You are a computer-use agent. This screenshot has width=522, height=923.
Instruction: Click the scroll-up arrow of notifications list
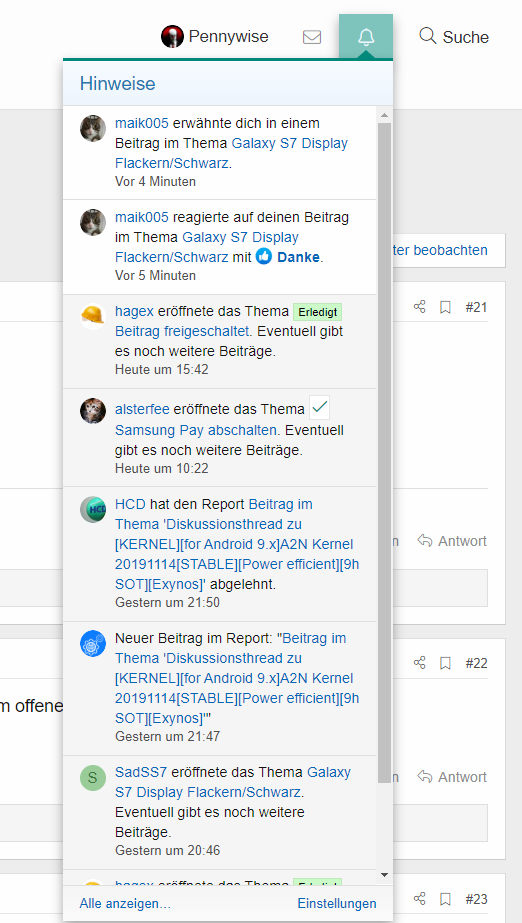click(384, 115)
